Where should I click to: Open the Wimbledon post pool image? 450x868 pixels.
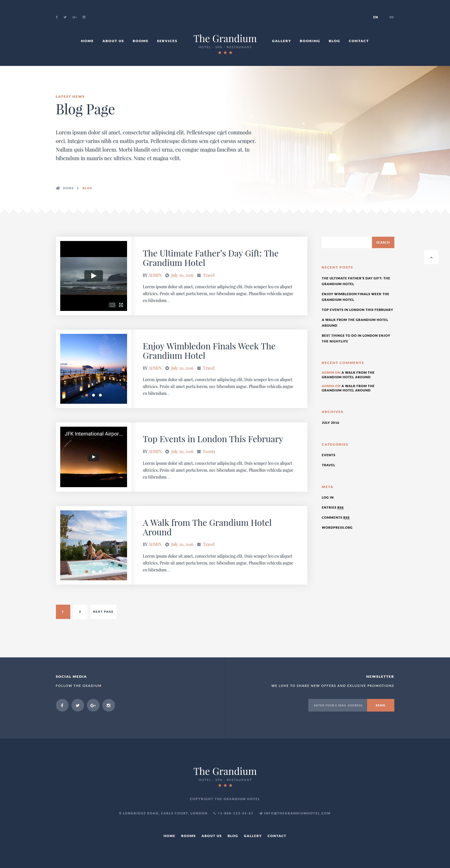pos(93,369)
